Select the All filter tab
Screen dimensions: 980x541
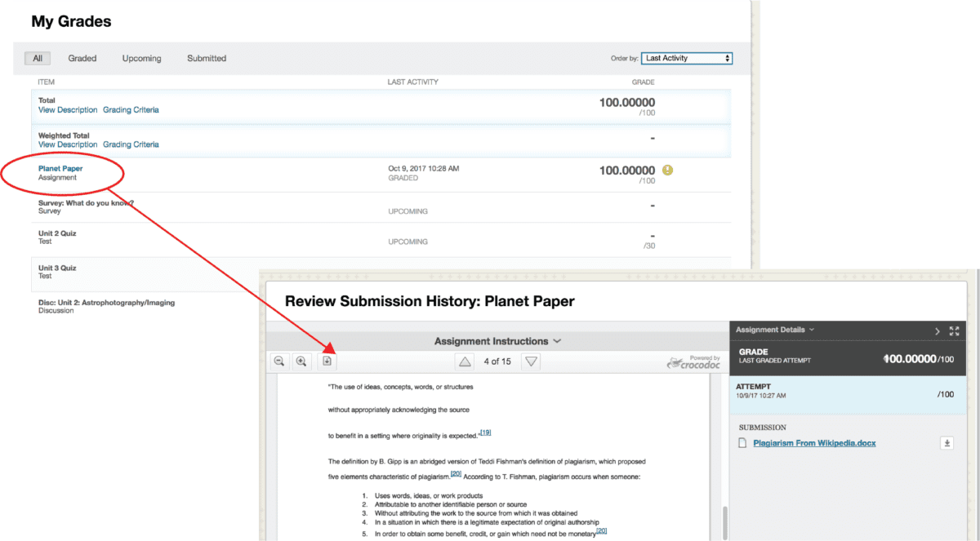[x=38, y=59]
